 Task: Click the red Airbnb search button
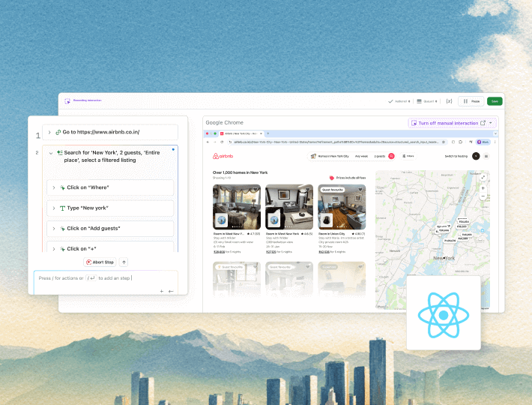(x=391, y=156)
